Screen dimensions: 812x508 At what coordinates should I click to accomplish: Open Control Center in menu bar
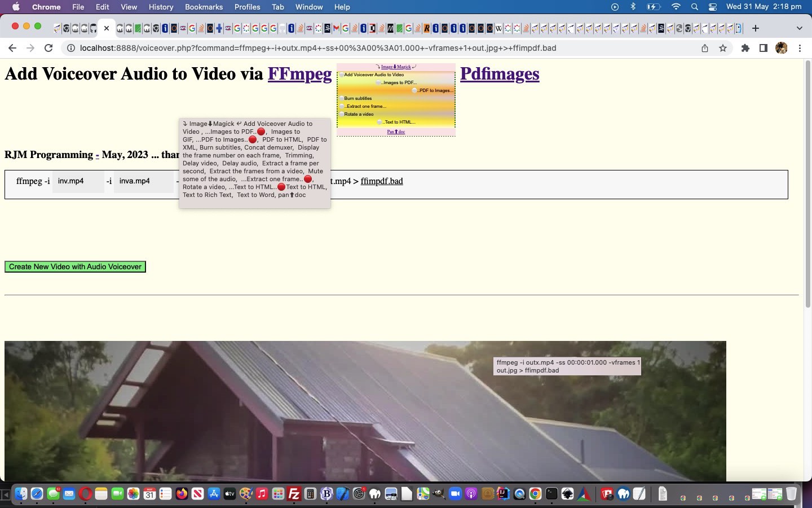tap(713, 7)
